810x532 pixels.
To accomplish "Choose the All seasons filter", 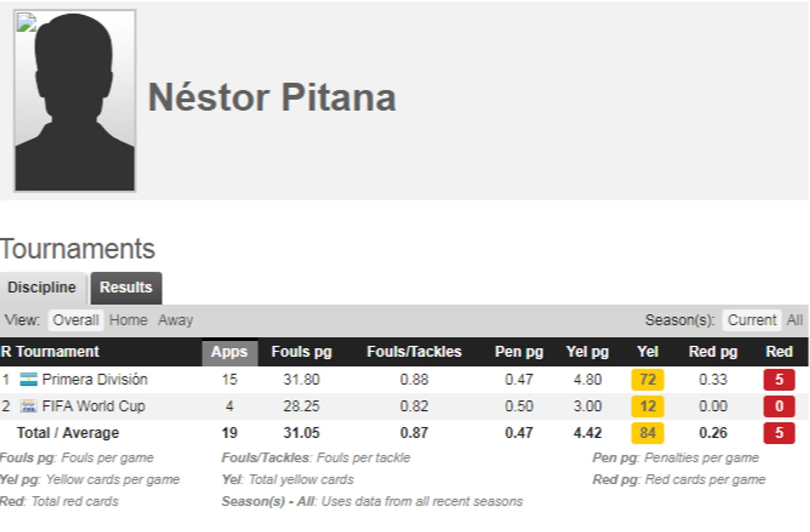I will click(794, 320).
